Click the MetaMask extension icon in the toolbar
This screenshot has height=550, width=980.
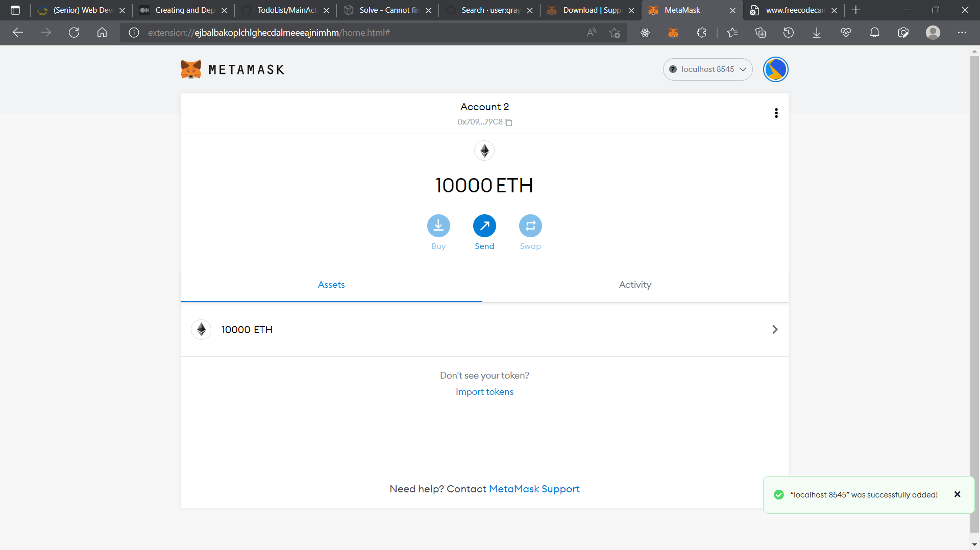click(673, 33)
